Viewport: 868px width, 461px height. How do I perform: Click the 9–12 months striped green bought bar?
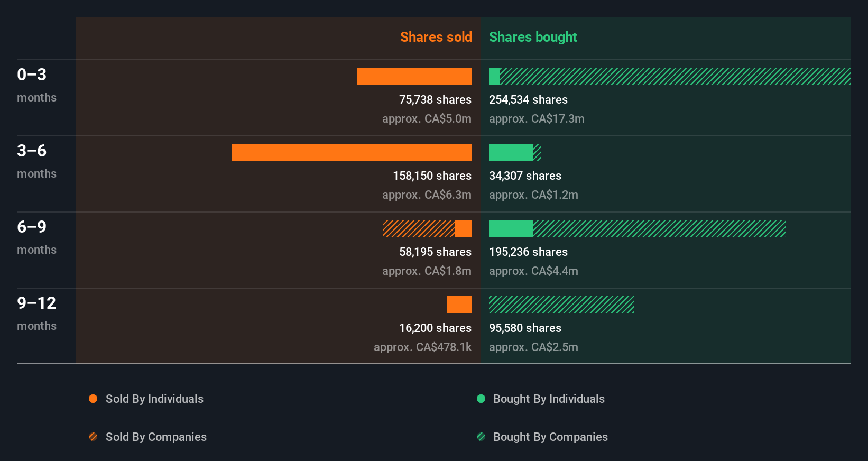click(561, 305)
